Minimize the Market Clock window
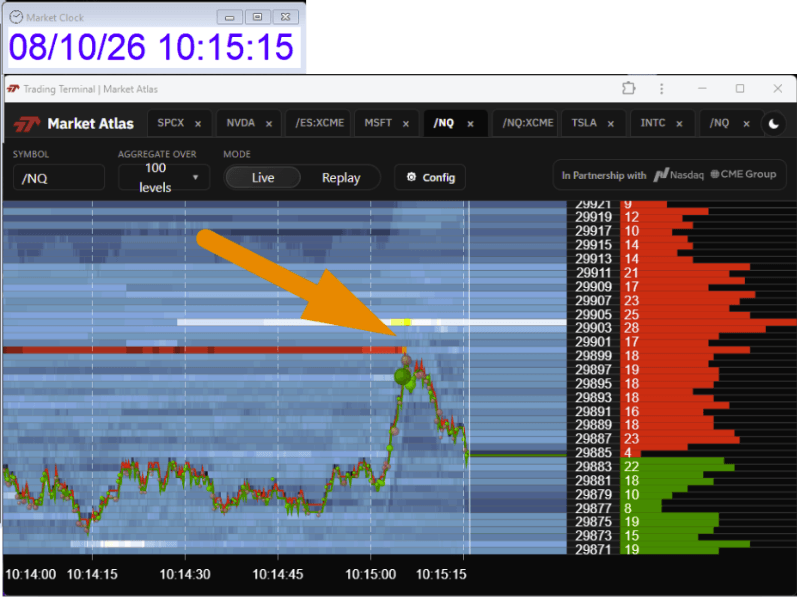This screenshot has width=797, height=597. (x=229, y=17)
